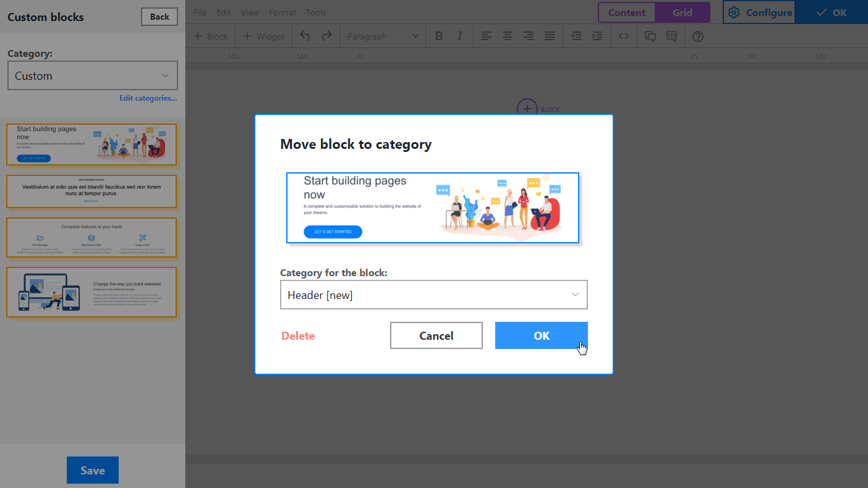Click the undo arrow icon
Screen dimensions: 868x488
click(x=305, y=36)
